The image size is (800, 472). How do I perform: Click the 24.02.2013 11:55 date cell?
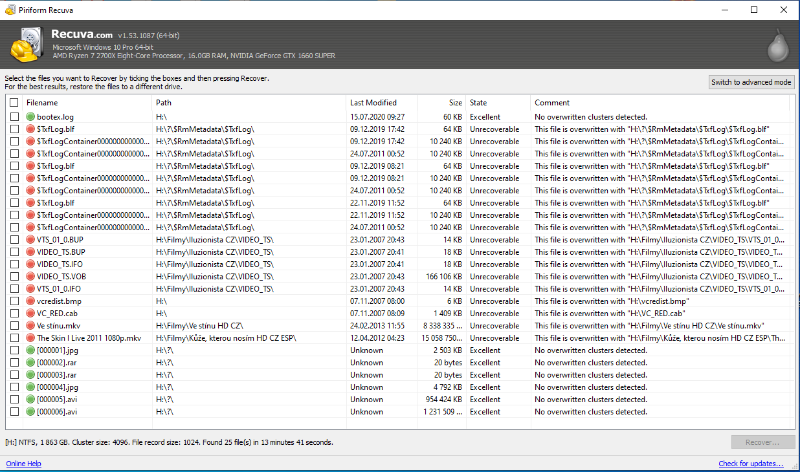377,326
